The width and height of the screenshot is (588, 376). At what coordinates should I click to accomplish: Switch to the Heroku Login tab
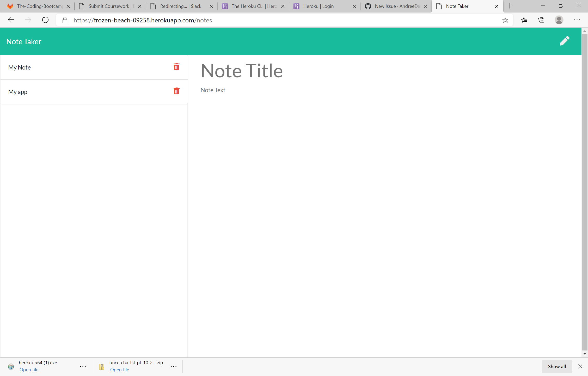click(318, 6)
